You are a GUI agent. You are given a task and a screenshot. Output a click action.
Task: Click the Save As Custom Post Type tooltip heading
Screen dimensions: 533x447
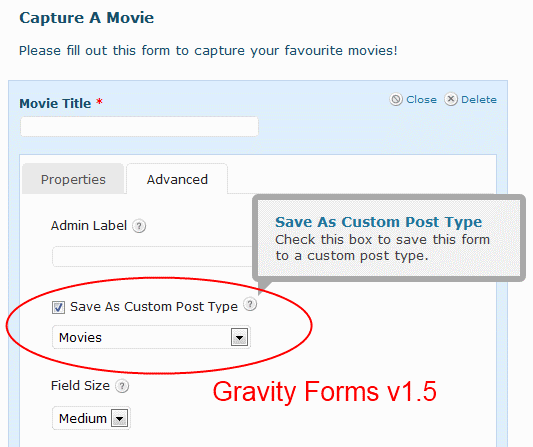click(x=379, y=222)
